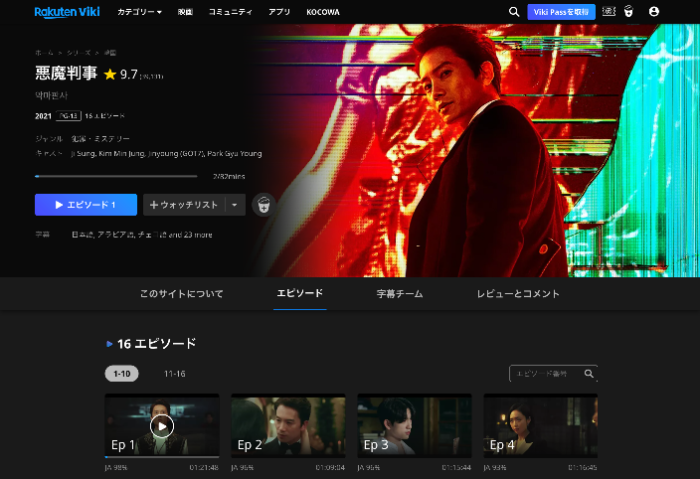Click the blue triangle beside 16 エピソード

pyautogui.click(x=109, y=344)
